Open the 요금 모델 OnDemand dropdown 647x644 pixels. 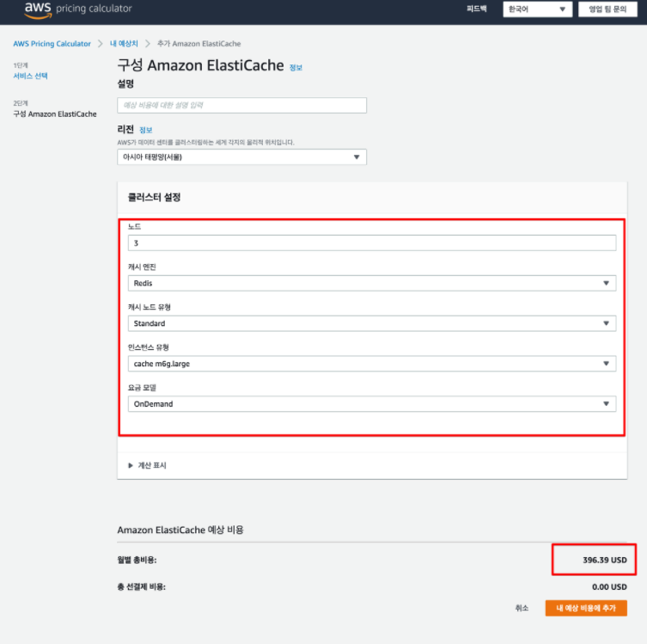372,404
